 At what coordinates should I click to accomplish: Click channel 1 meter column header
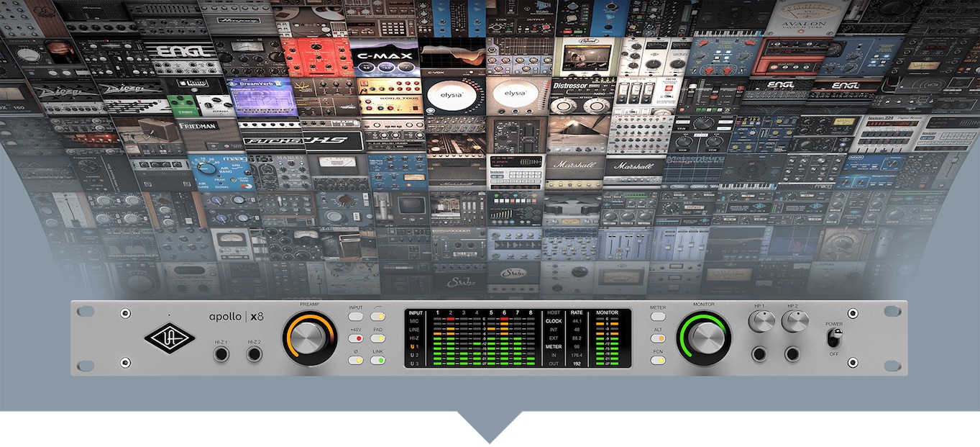[x=437, y=313]
